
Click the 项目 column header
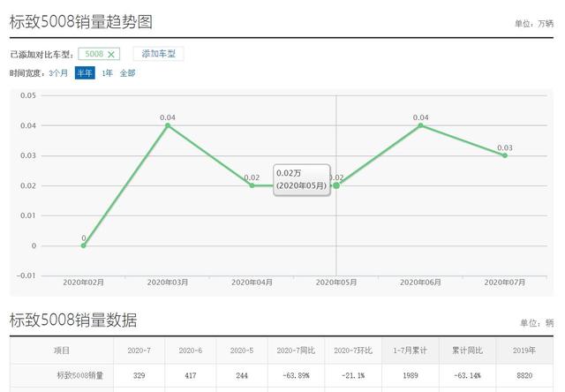pyautogui.click(x=62, y=351)
